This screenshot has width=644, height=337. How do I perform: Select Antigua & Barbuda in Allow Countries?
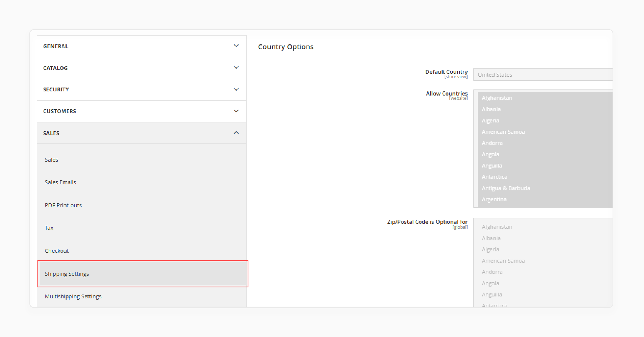[x=545, y=188]
